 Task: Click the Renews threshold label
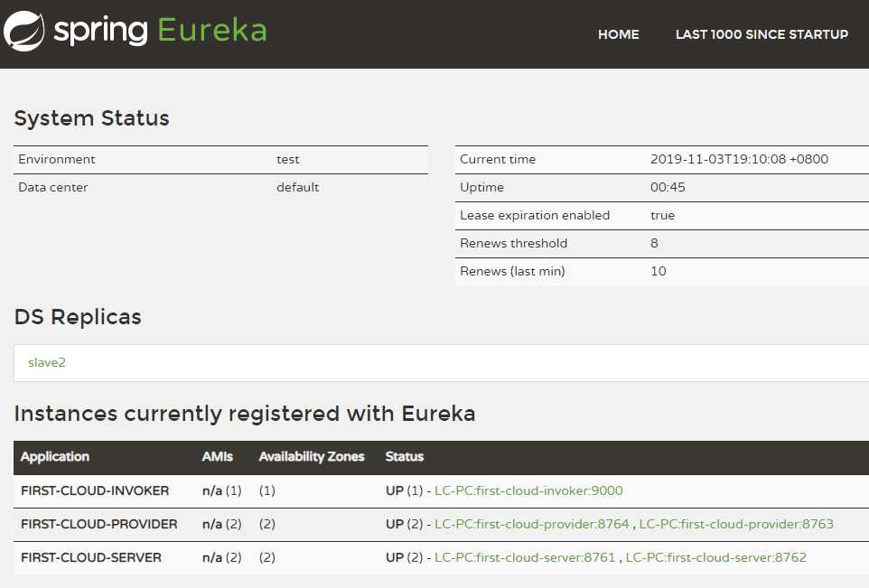pyautogui.click(x=514, y=243)
